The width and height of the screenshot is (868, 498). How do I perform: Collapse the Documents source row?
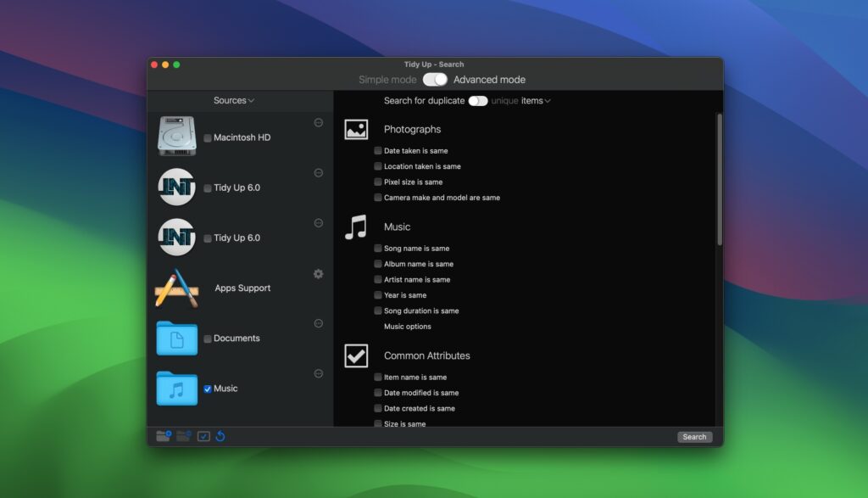pyautogui.click(x=318, y=323)
